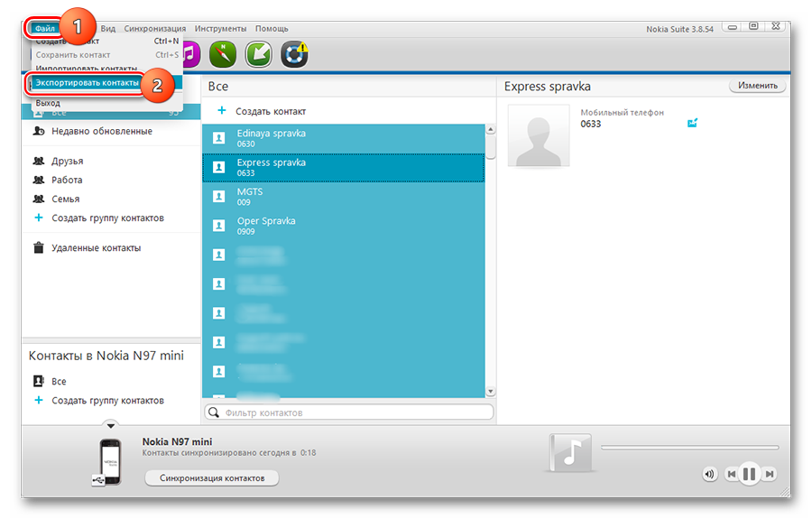Viewport: 812px width, 519px height.
Task: Click the volume speaker icon
Action: tap(710, 474)
